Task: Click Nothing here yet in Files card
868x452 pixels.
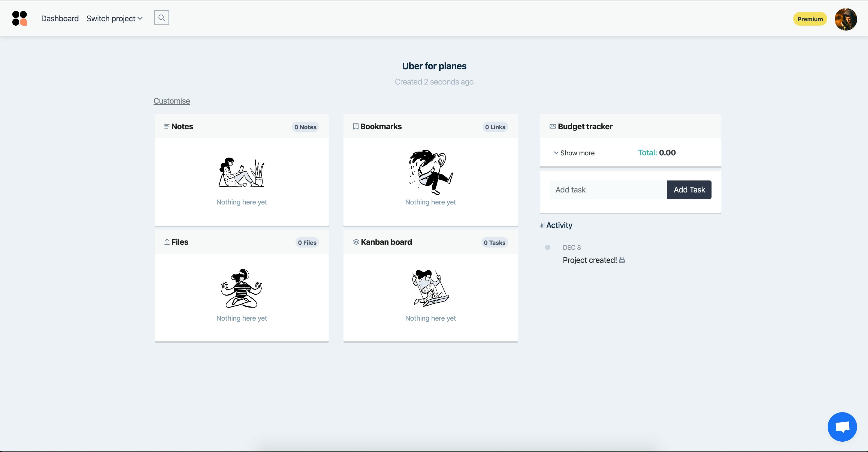Action: point(241,318)
